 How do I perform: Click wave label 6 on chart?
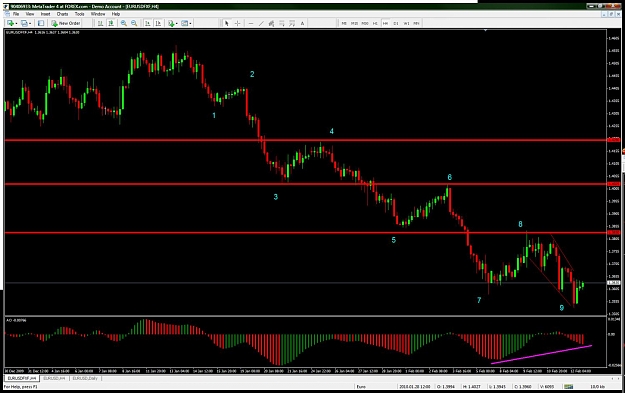[450, 177]
